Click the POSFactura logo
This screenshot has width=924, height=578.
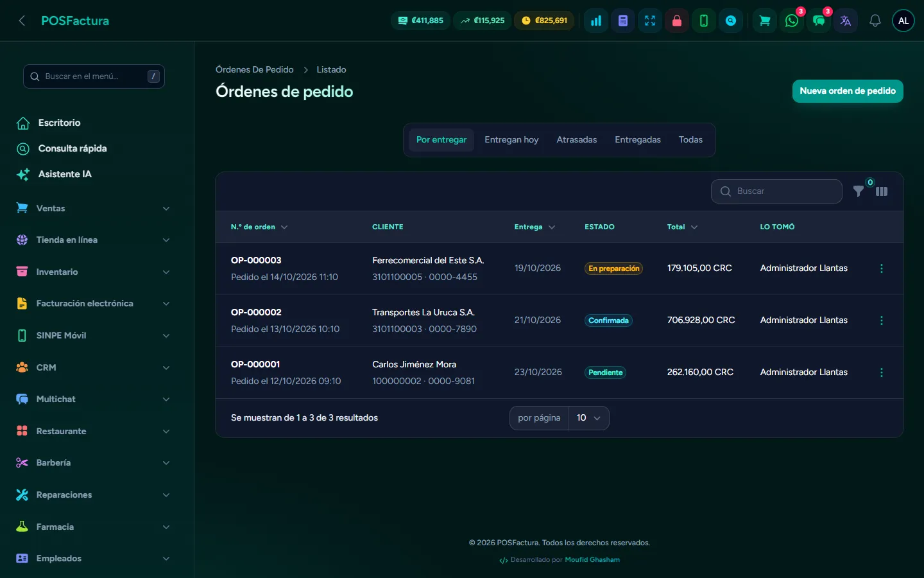[x=75, y=21]
